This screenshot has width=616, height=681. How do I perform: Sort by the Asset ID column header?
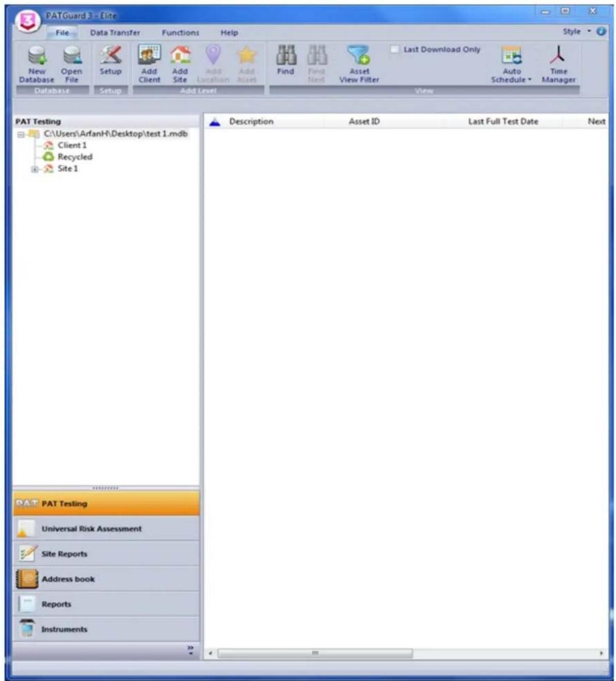pyautogui.click(x=364, y=121)
